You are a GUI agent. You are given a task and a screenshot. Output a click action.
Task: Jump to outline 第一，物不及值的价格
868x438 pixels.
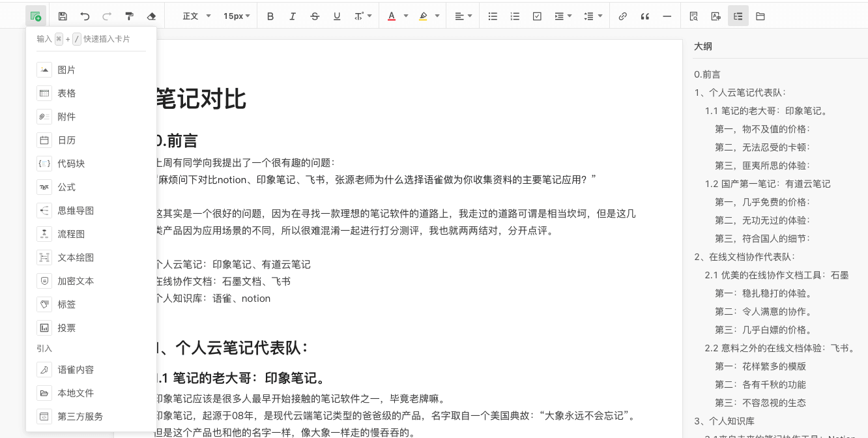tap(762, 129)
